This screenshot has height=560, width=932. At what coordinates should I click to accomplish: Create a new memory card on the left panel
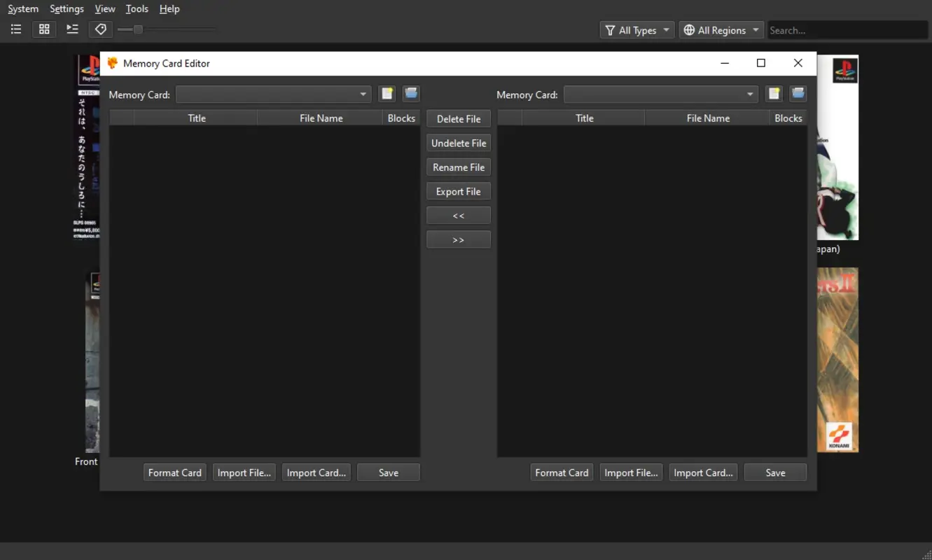pos(387,93)
